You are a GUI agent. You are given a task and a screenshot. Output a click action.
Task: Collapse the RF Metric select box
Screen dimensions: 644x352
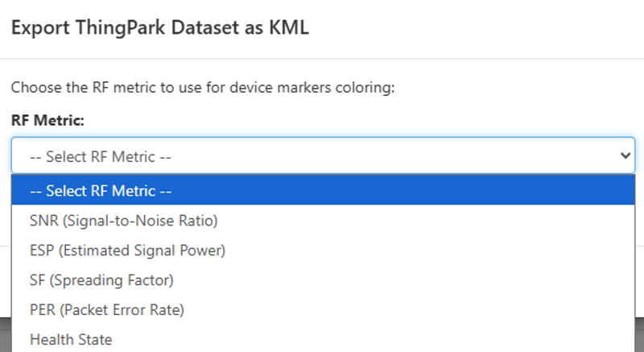(322, 155)
